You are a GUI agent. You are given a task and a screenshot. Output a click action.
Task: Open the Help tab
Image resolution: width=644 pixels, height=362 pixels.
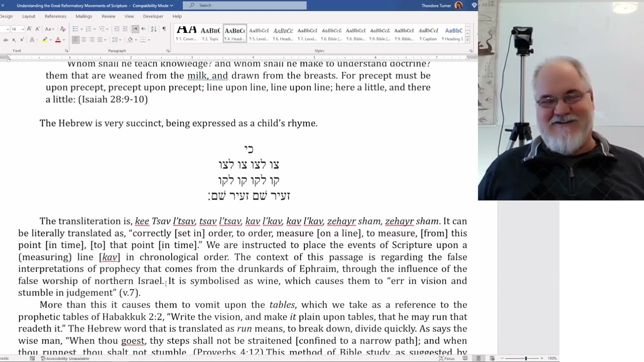[x=177, y=16]
